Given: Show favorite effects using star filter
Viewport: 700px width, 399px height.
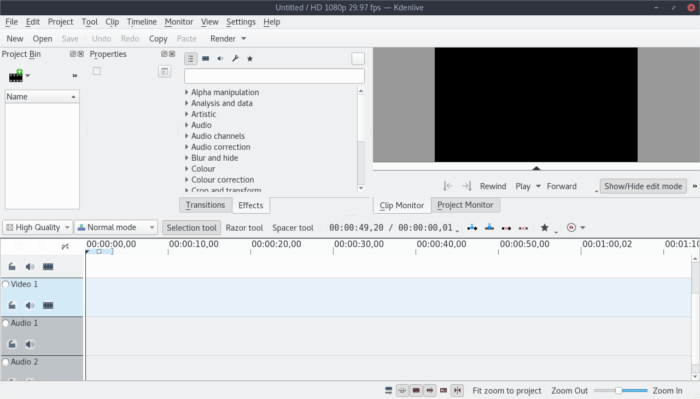Looking at the screenshot, I should (x=250, y=58).
